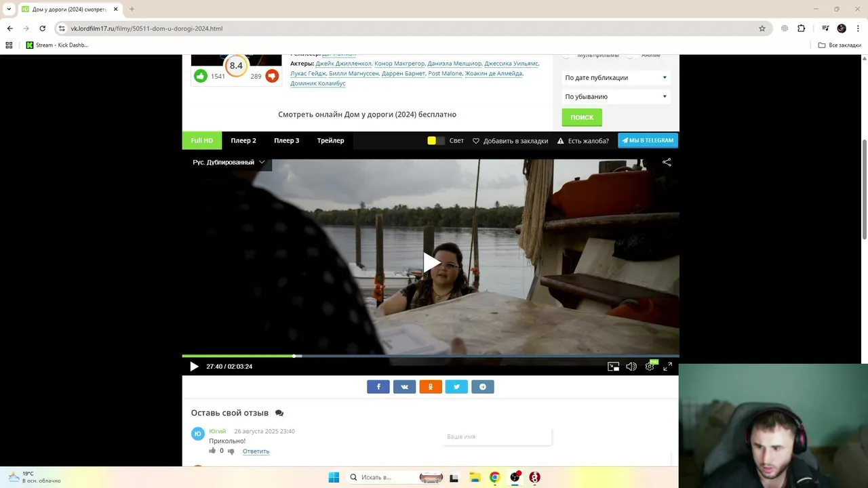Screen dimensions: 868x488
Task: Click the playhead knob on the progress bar
Action: 294,356
